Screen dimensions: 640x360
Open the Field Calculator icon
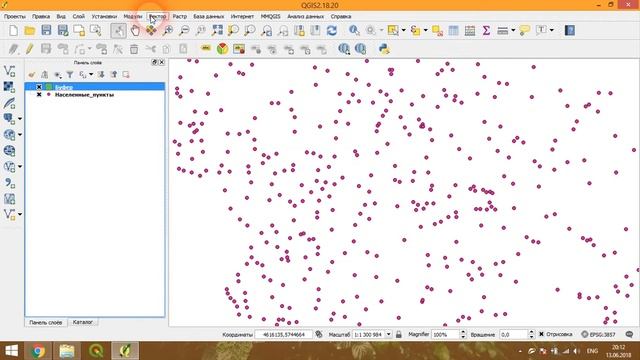click(470, 31)
